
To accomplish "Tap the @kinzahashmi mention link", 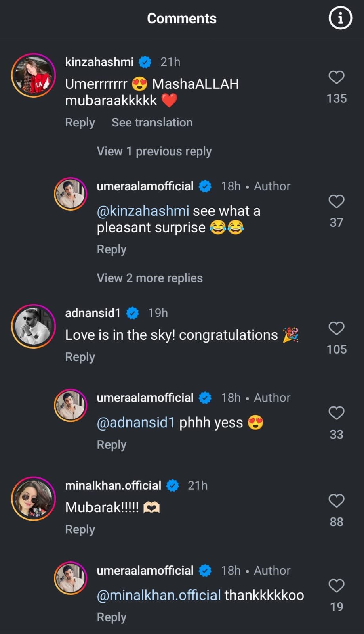I will pyautogui.click(x=143, y=211).
